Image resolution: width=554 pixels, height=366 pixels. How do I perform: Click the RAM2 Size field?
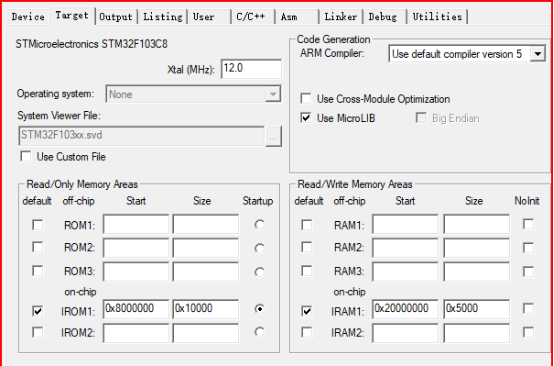pos(477,248)
